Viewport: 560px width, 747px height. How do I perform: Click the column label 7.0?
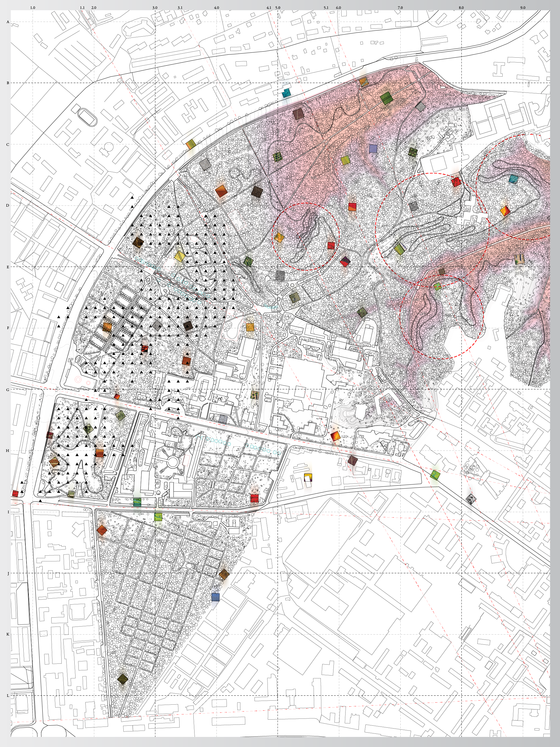tap(400, 7)
